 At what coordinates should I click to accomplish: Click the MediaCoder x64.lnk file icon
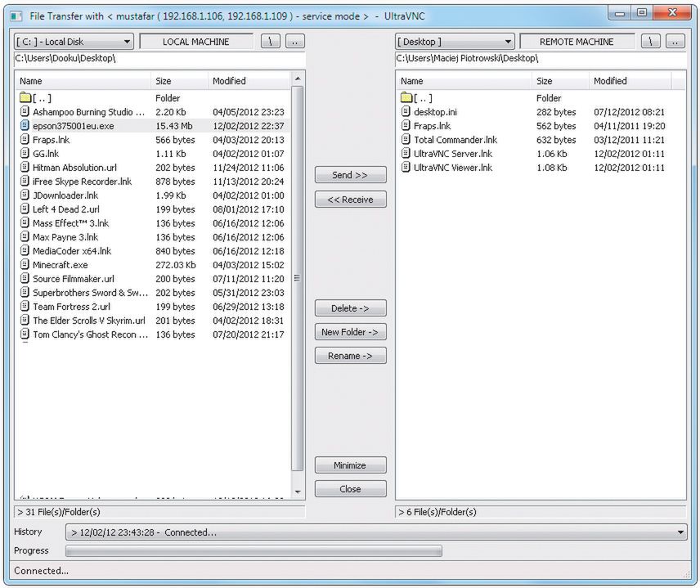[x=25, y=250]
